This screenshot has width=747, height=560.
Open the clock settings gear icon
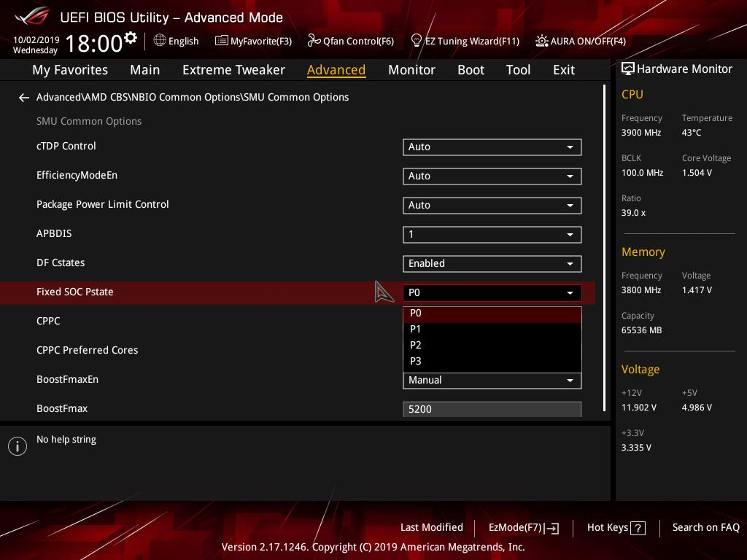pyautogui.click(x=131, y=38)
